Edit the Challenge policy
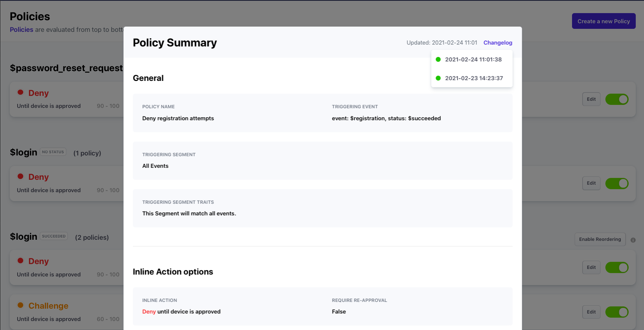This screenshot has height=330, width=644. (x=591, y=312)
